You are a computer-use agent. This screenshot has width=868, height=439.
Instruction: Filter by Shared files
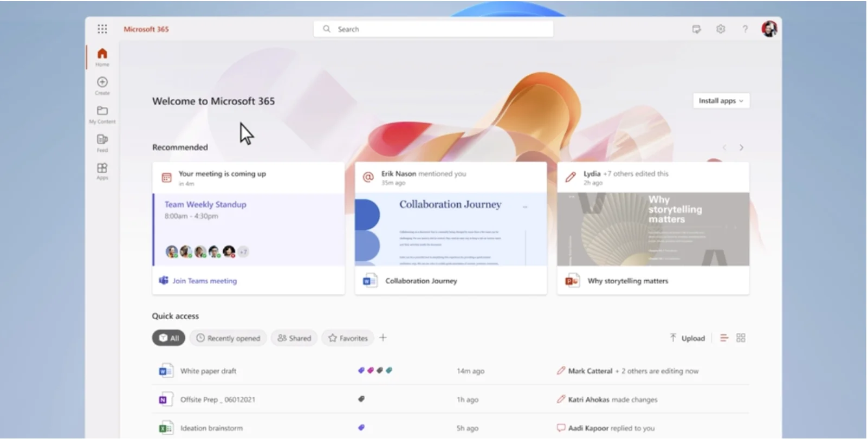point(294,338)
